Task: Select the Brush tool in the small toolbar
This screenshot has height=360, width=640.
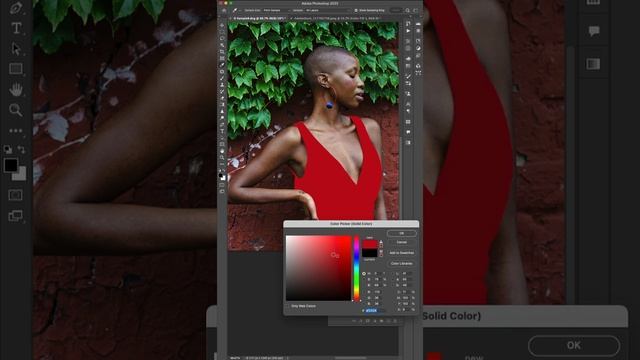Action: pyautogui.click(x=222, y=78)
